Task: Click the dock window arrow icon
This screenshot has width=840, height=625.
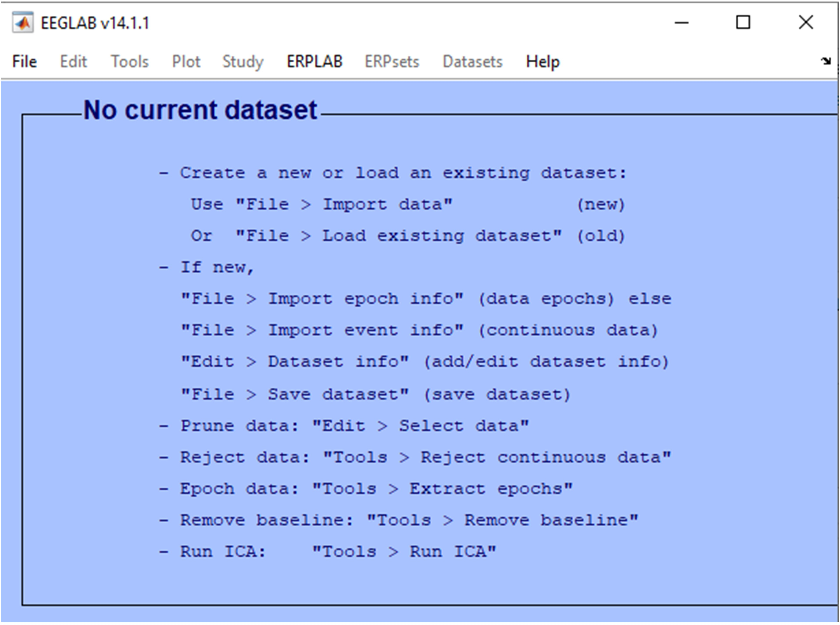Action: [826, 61]
